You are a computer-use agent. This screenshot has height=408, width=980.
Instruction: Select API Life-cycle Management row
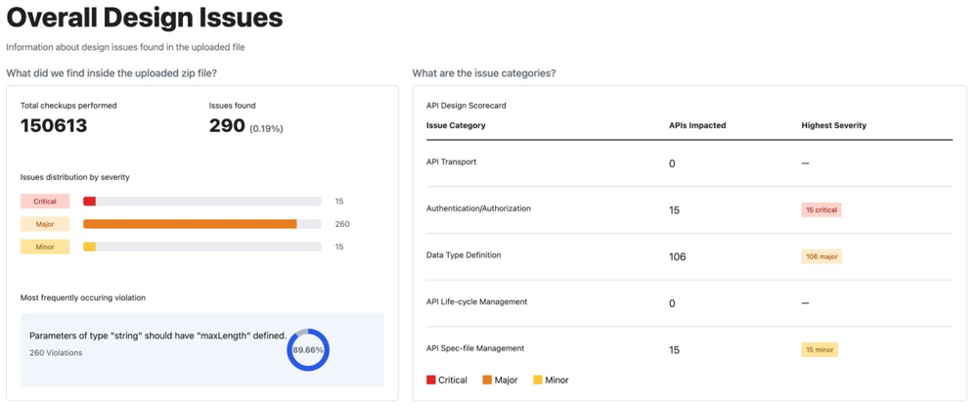[x=476, y=302]
